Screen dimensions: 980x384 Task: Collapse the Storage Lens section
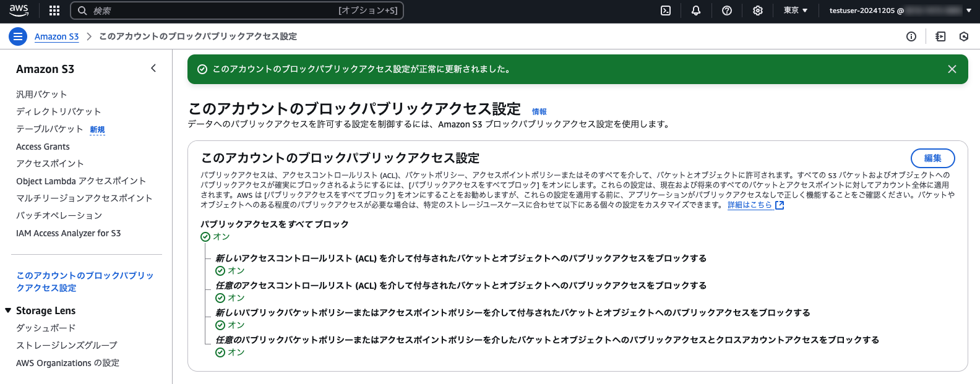click(x=8, y=310)
